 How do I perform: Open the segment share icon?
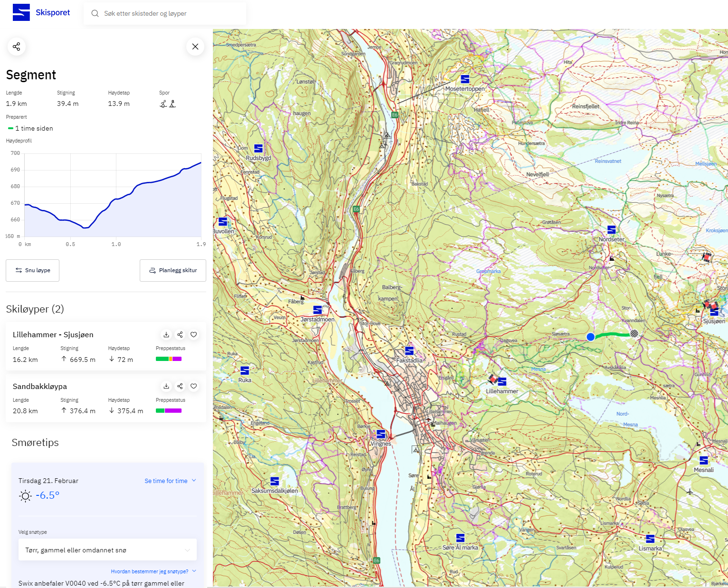point(16,47)
